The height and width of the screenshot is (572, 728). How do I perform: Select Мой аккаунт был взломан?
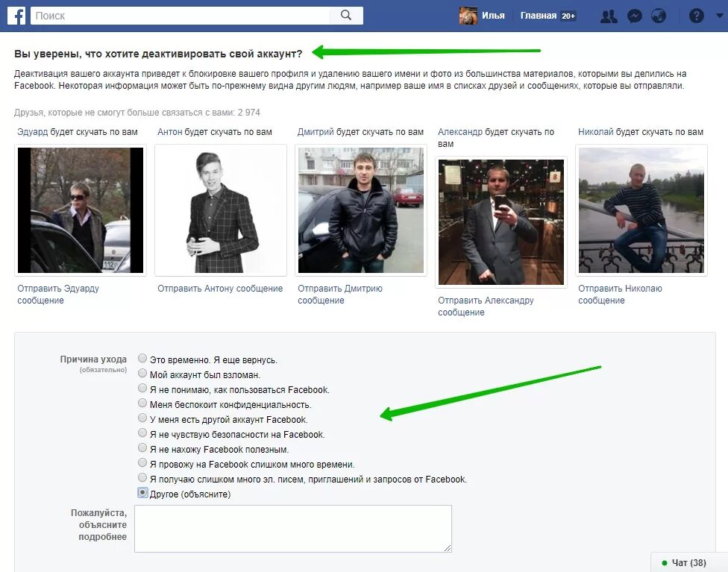142,374
